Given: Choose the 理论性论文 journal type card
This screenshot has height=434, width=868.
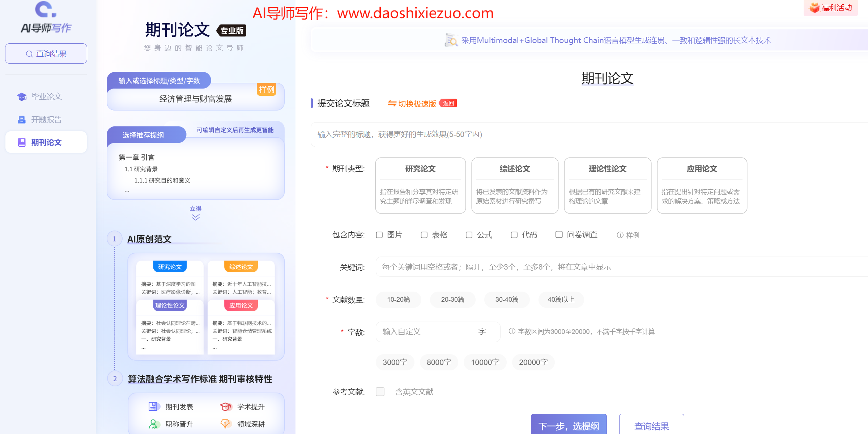Looking at the screenshot, I should click(608, 185).
